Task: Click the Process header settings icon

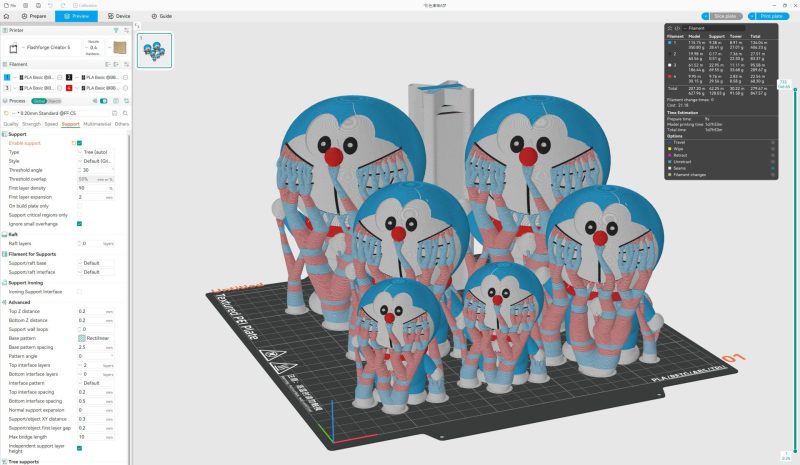Action: click(126, 101)
